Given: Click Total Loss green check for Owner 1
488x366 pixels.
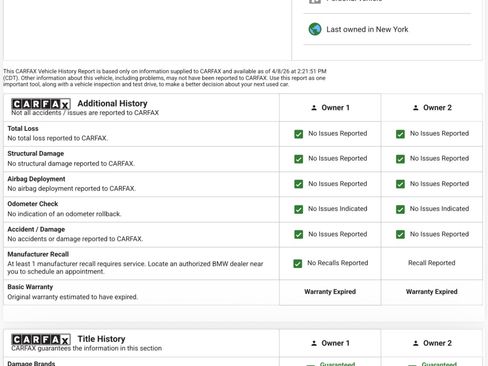Looking at the screenshot, I should (x=299, y=134).
